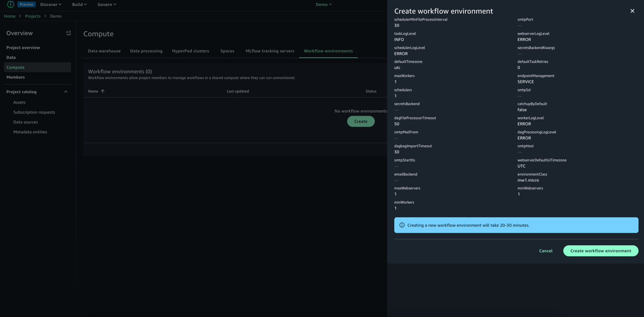Open the MLflow tracking servers tab
Viewport: 644px width, 317px height.
[x=270, y=51]
